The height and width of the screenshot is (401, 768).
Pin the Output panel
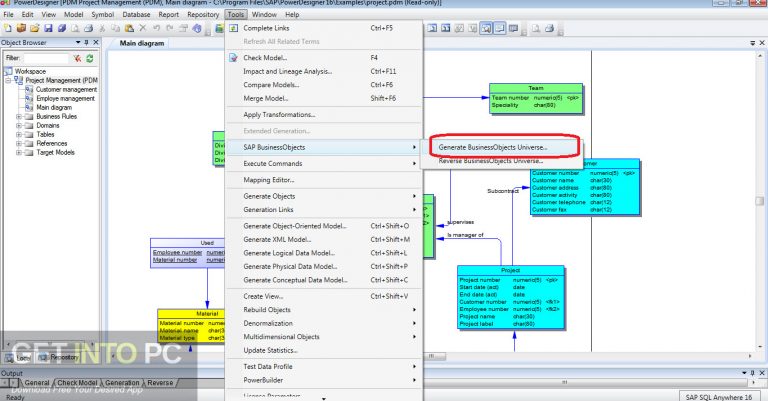(753, 373)
